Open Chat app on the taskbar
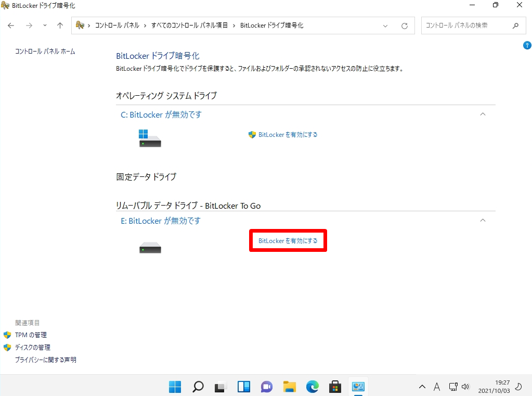Viewport: 532px width, 396px height. point(267,387)
